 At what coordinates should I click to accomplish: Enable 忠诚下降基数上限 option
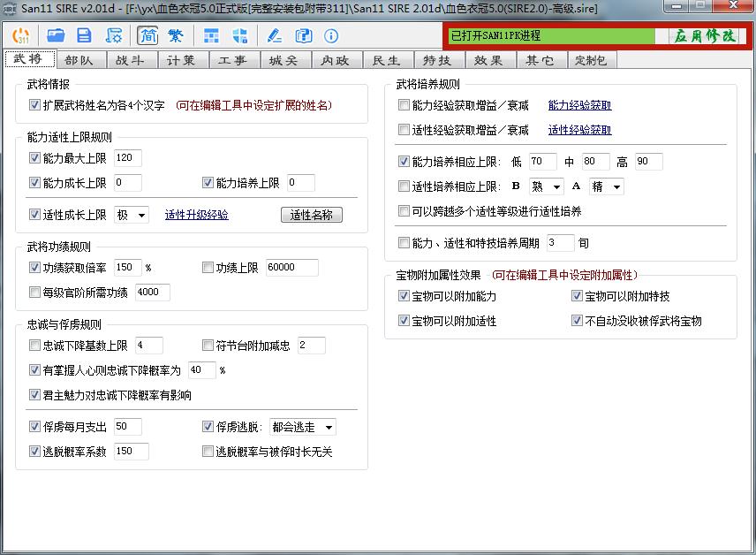coord(34,346)
